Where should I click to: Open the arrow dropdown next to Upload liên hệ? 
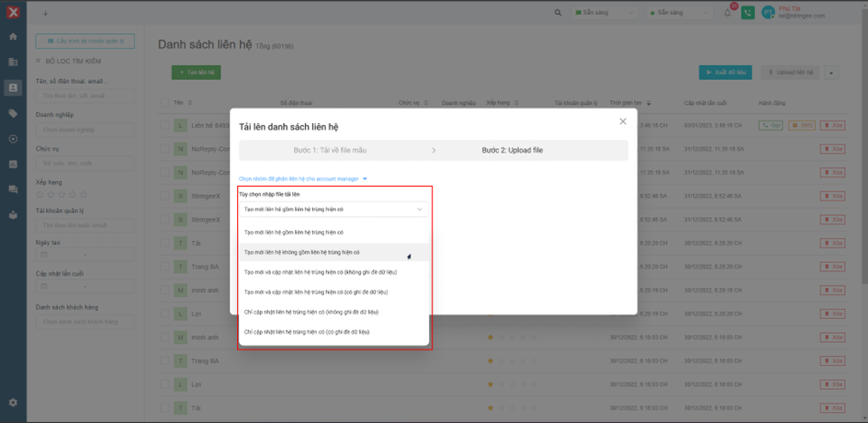click(830, 73)
